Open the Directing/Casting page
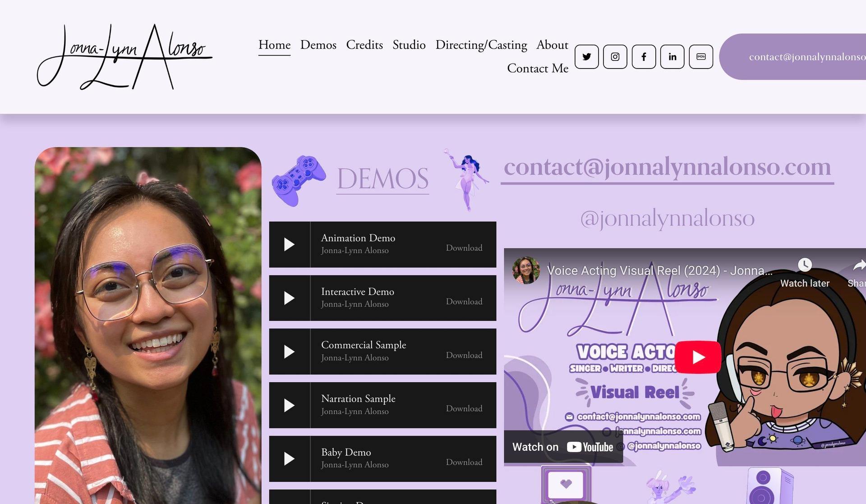This screenshot has height=504, width=866. 481,45
